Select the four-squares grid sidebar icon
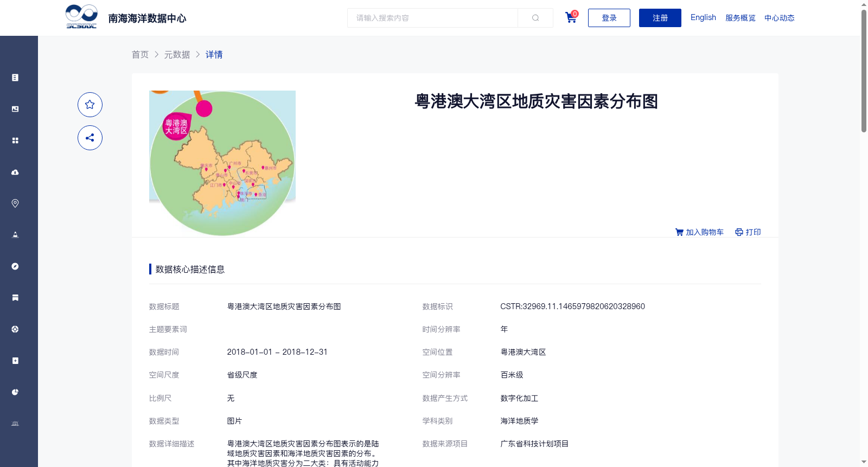Screen dimensions: 868x467 click(15, 140)
